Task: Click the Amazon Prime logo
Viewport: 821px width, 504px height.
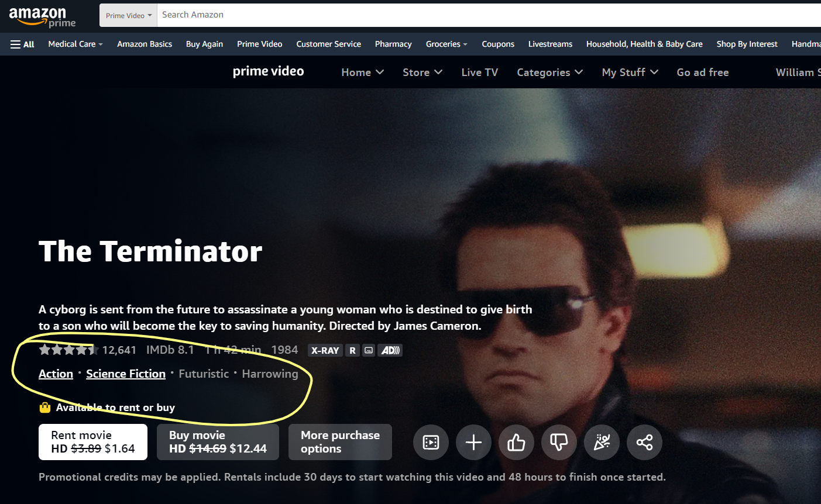Action: (42, 16)
